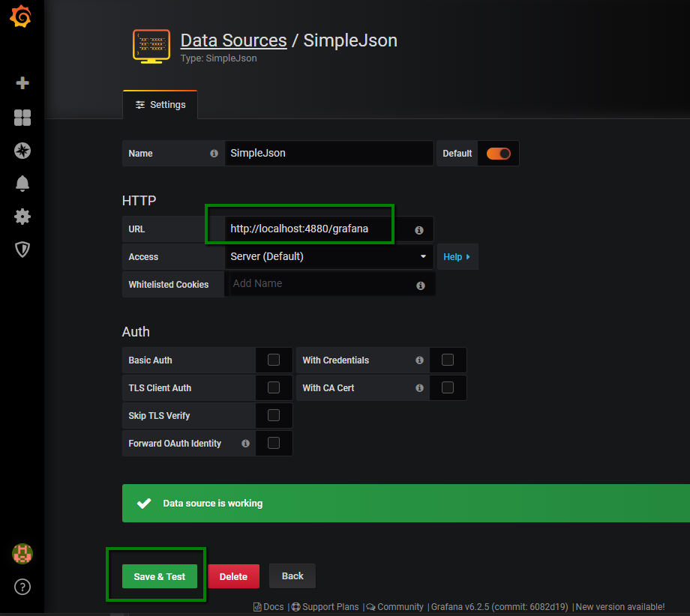Open the Access dropdown Server (Default)
This screenshot has width=690, height=616.
328,257
